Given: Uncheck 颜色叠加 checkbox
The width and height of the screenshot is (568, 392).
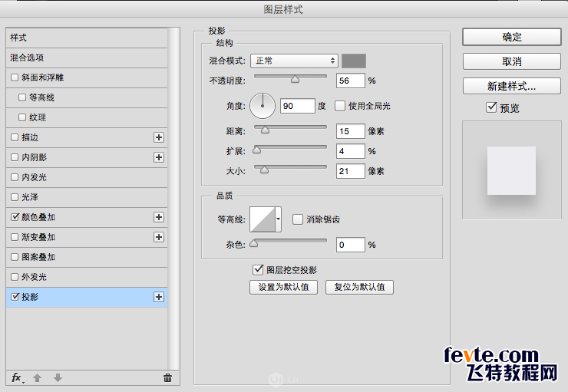Looking at the screenshot, I should tap(15, 217).
